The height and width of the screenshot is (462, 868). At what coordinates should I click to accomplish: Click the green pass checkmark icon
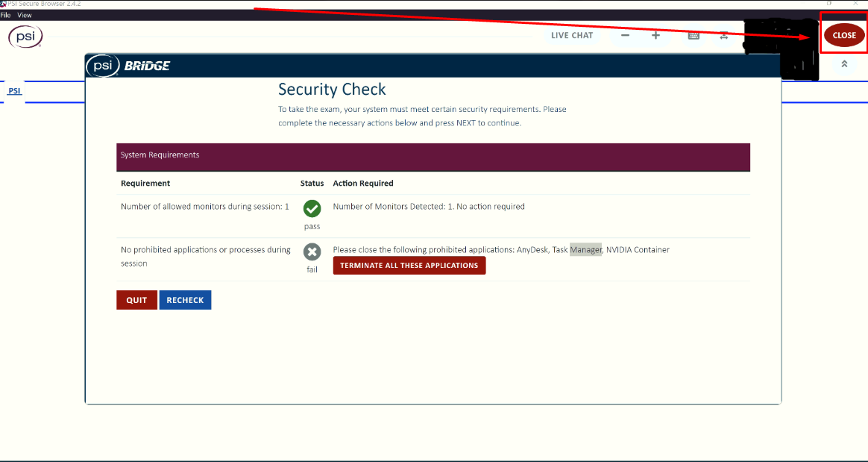click(x=312, y=209)
